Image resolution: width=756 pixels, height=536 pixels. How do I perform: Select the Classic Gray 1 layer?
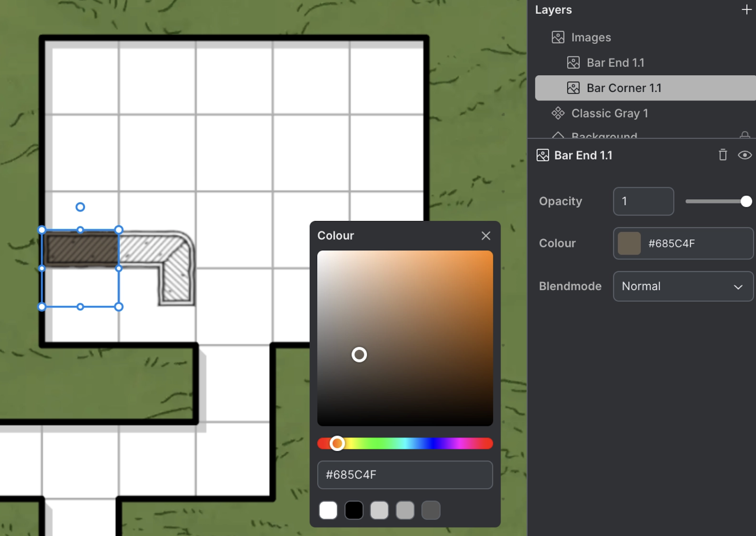tap(610, 113)
